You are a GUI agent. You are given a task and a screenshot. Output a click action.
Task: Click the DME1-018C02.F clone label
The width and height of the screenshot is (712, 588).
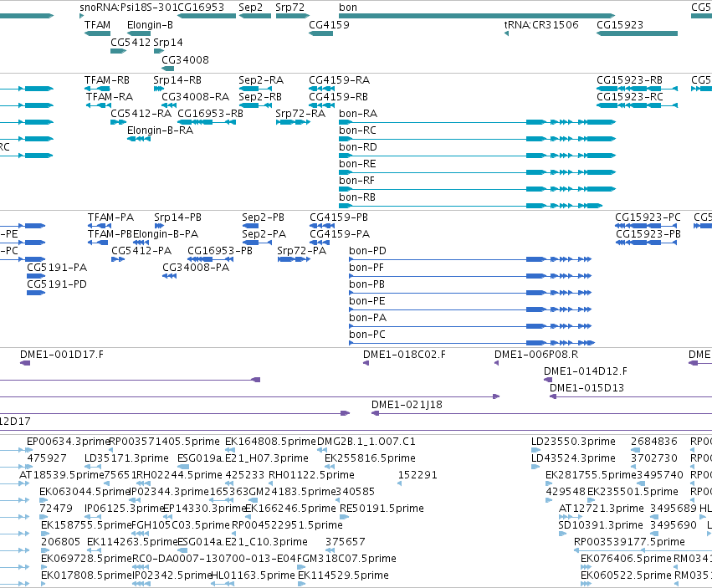(x=405, y=355)
